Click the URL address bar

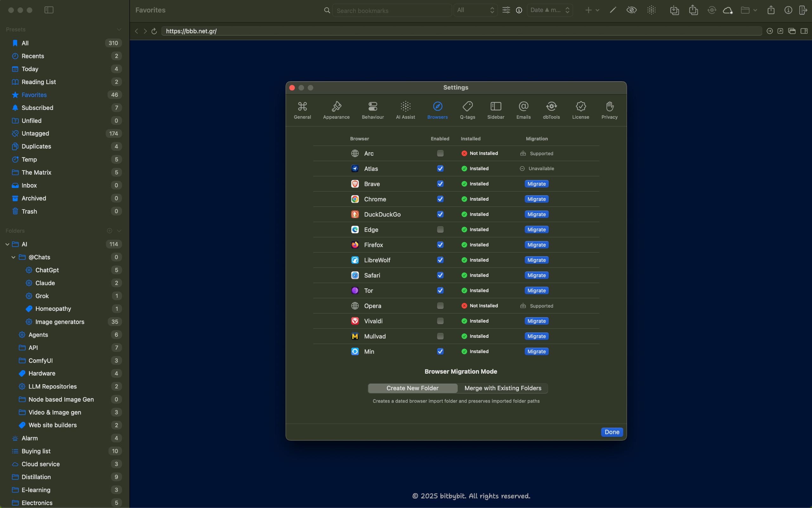[462, 31]
